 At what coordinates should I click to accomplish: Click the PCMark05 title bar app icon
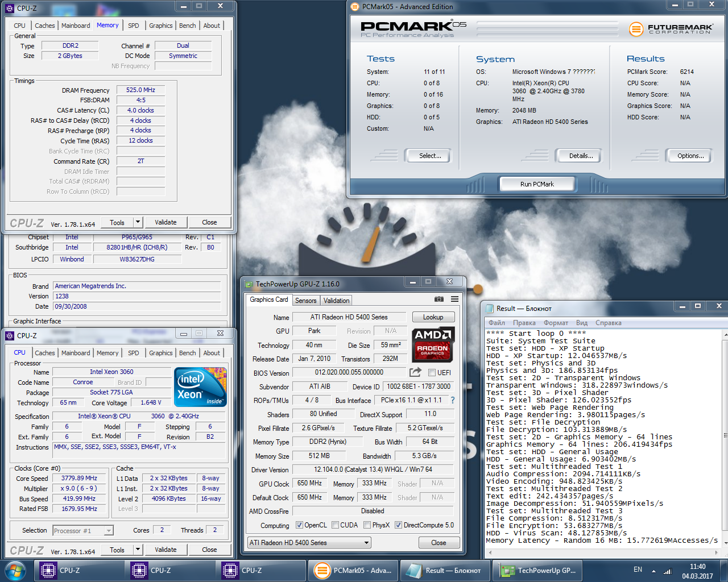[354, 7]
